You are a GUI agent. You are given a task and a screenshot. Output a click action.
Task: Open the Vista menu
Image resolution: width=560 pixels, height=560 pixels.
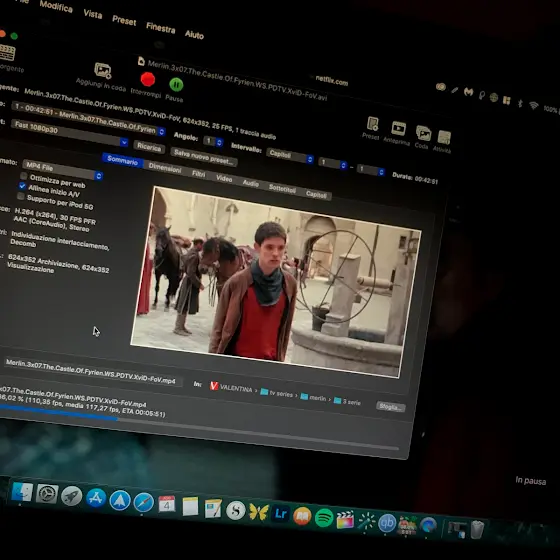click(x=93, y=14)
